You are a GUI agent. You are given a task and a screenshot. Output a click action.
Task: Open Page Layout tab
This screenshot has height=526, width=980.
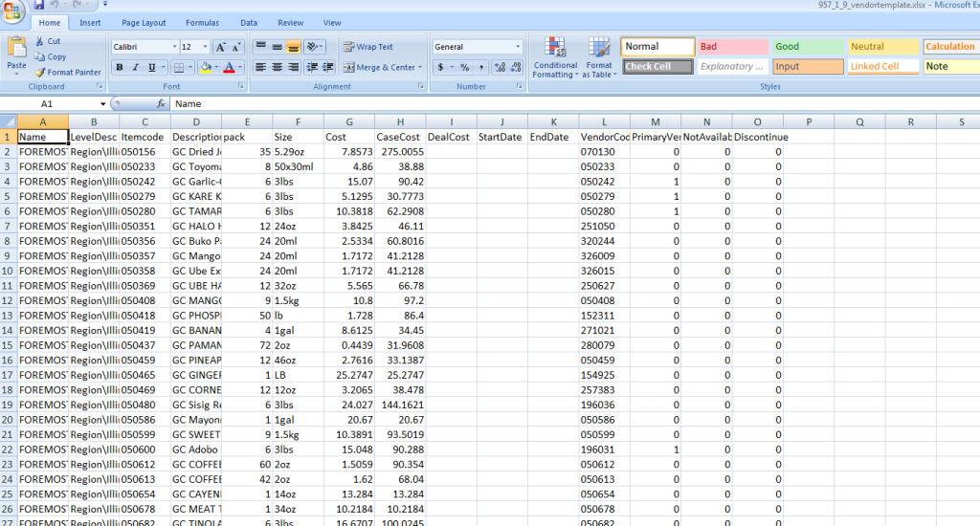pyautogui.click(x=144, y=23)
